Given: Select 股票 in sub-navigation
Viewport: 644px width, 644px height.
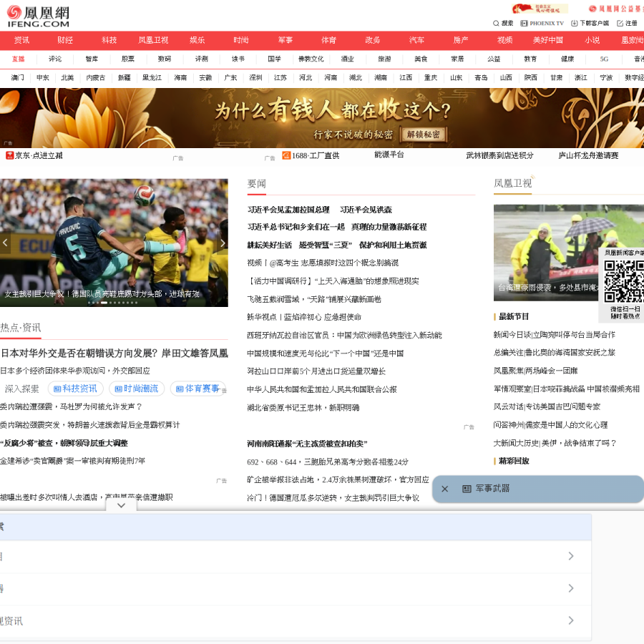Looking at the screenshot, I should coord(128,59).
